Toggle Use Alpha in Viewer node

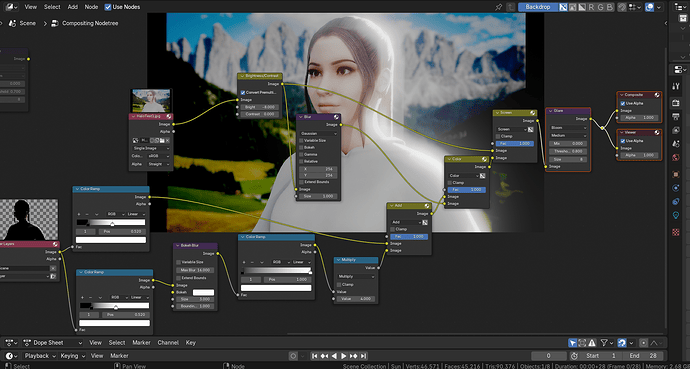point(623,141)
